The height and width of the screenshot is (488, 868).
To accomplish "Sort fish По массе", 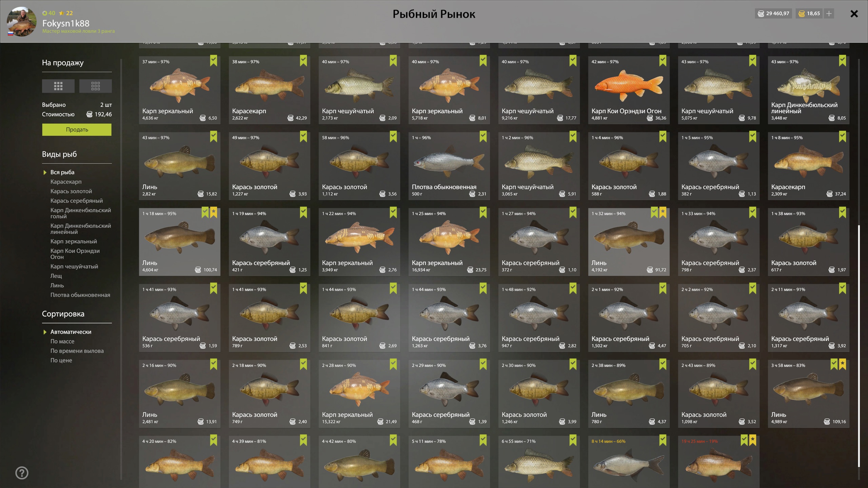I will click(62, 341).
